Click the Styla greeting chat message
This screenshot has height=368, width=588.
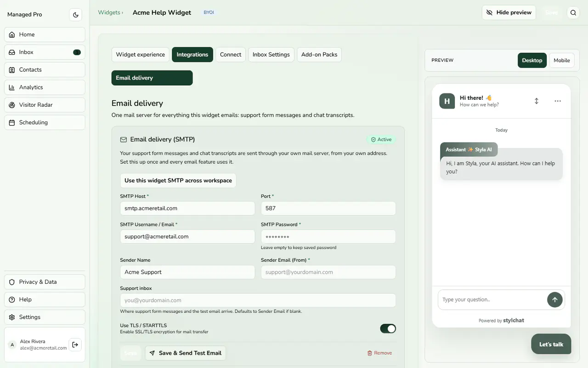(501, 167)
